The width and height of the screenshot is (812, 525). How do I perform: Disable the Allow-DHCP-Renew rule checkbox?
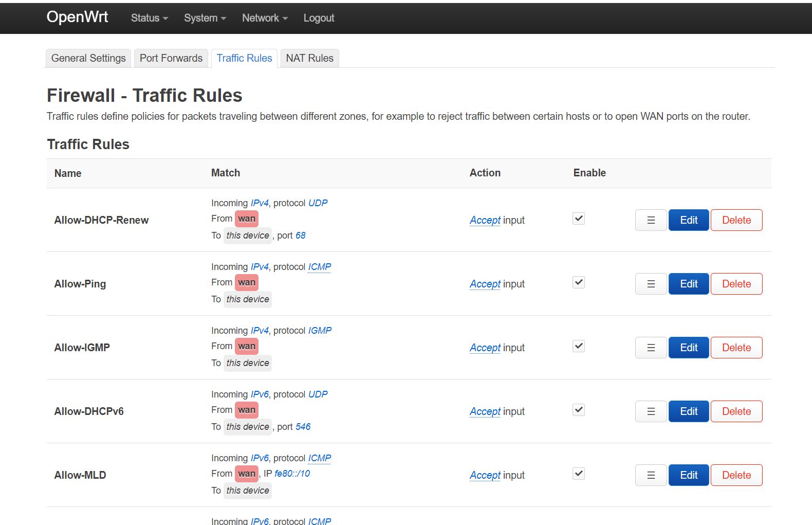[579, 219]
